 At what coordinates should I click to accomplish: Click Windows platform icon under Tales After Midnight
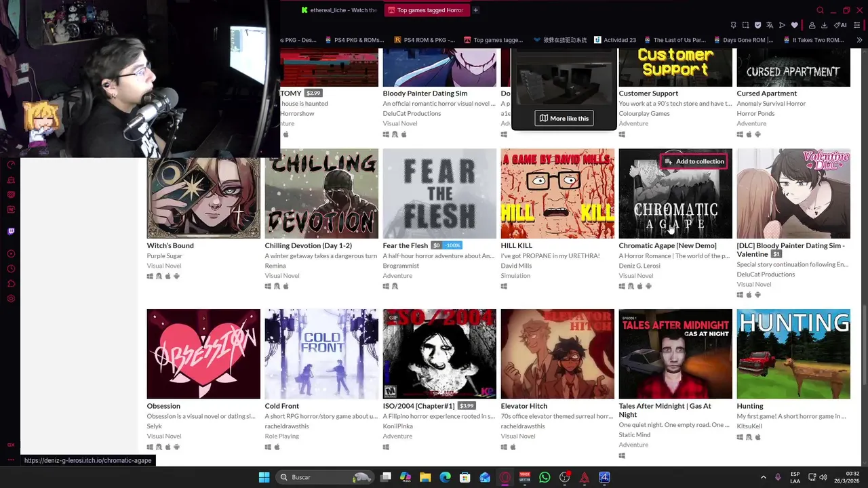(x=622, y=455)
